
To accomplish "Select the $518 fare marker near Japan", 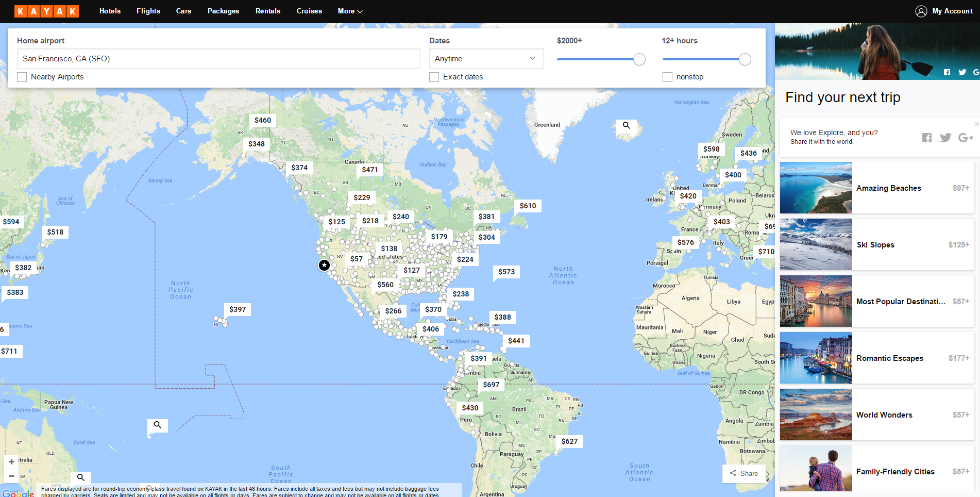I will tap(55, 232).
